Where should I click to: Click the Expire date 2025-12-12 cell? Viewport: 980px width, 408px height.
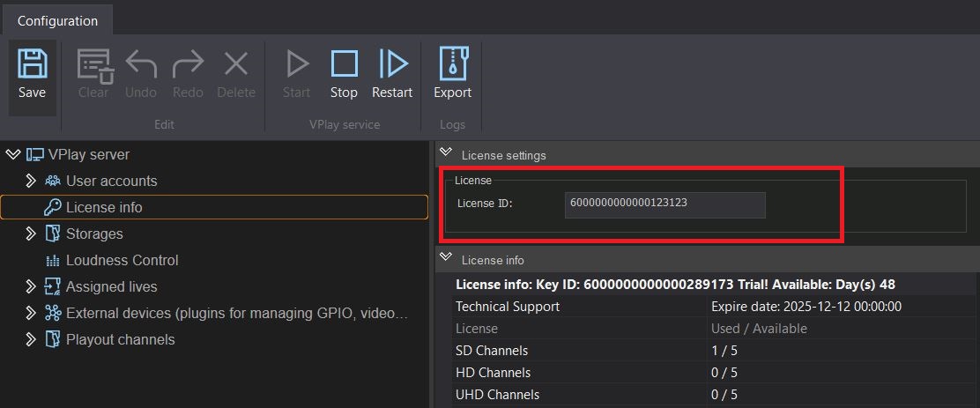[806, 307]
